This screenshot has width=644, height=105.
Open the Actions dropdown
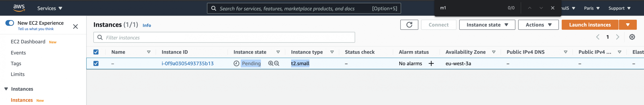[x=538, y=25]
